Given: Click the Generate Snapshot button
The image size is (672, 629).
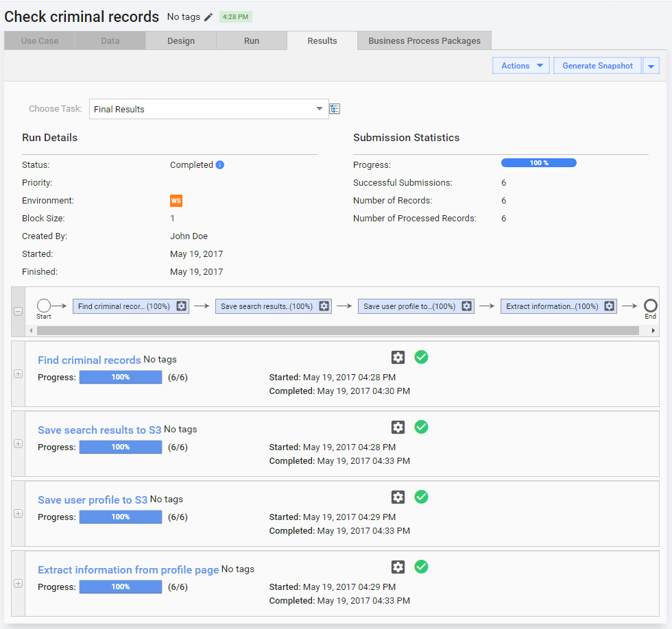Looking at the screenshot, I should click(597, 66).
